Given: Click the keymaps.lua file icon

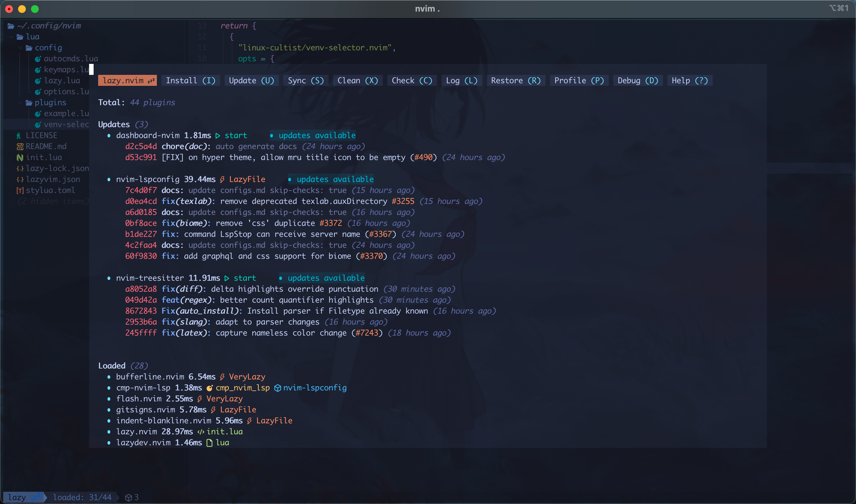Looking at the screenshot, I should coord(38,70).
